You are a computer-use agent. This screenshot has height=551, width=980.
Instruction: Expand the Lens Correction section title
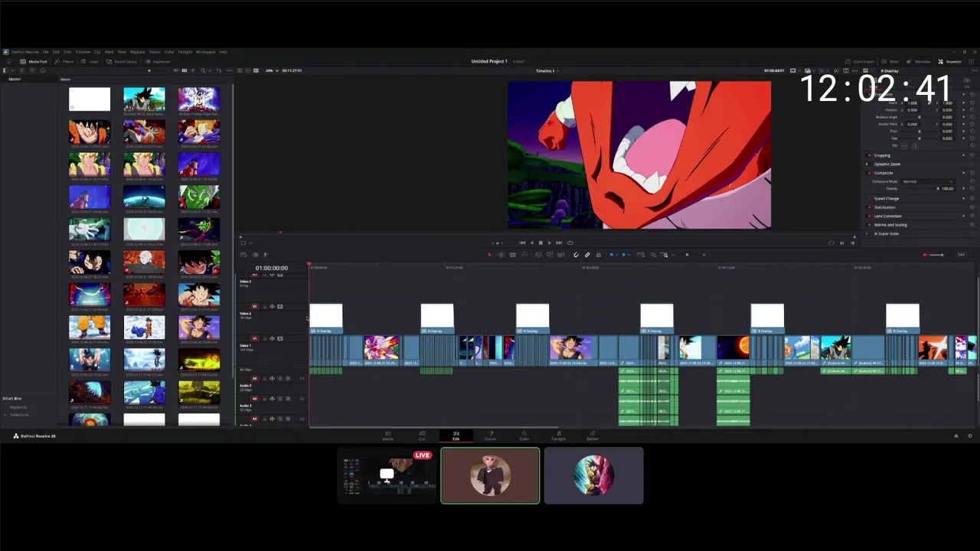click(x=888, y=216)
